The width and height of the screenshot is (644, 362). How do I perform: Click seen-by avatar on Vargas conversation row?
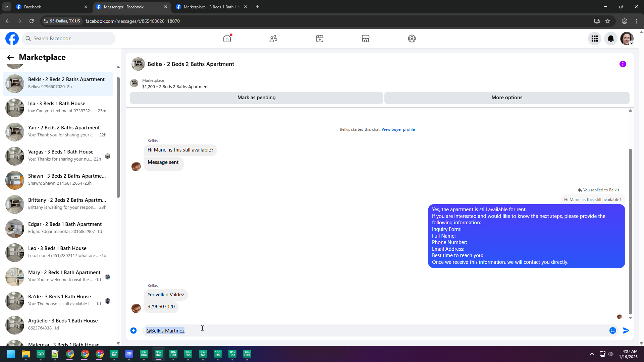pos(108,156)
